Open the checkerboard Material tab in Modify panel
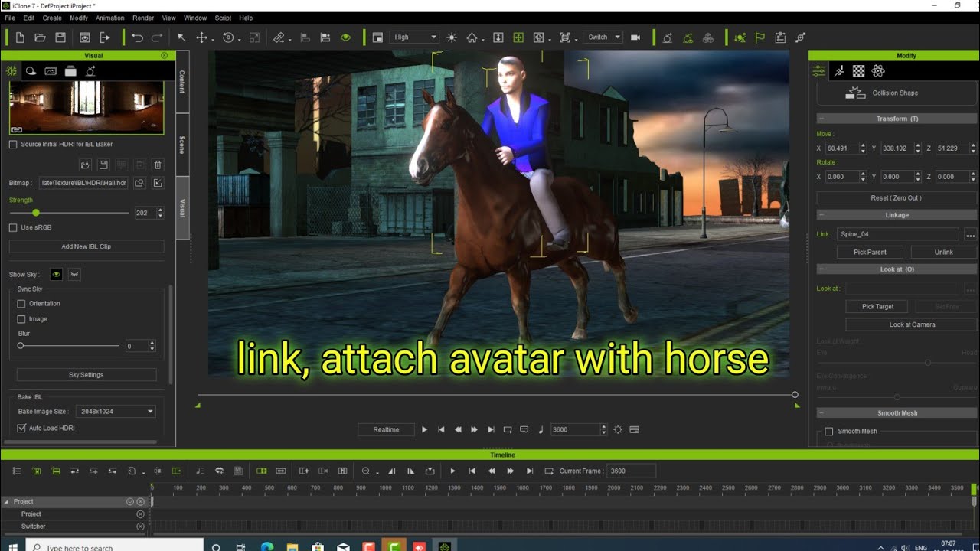The width and height of the screenshot is (980, 551). click(859, 70)
